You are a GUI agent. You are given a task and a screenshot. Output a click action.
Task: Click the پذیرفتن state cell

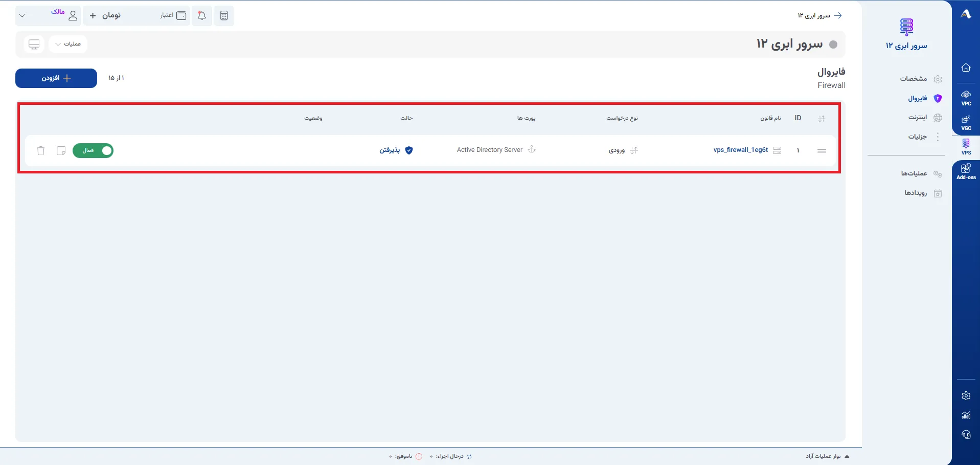[x=396, y=150]
